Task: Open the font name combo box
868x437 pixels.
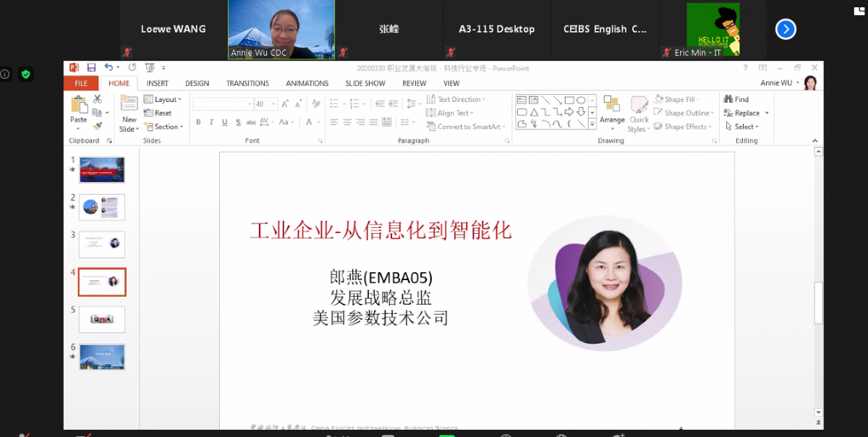Action: point(223,103)
